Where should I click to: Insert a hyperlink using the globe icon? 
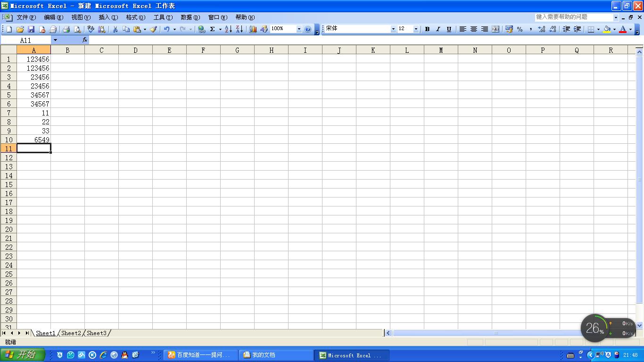tap(201, 29)
